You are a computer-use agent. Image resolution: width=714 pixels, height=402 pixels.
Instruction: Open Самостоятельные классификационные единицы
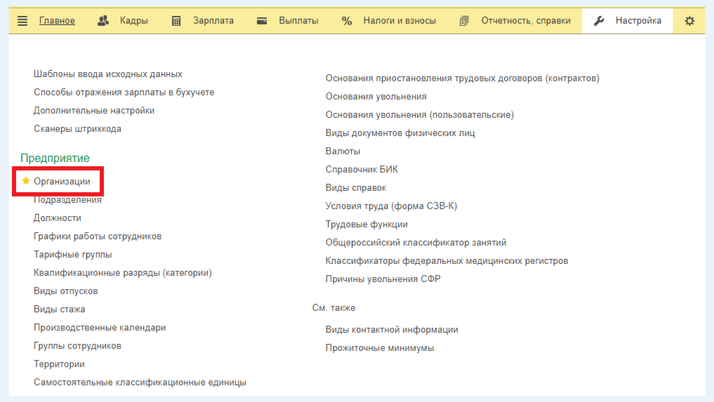(140, 382)
